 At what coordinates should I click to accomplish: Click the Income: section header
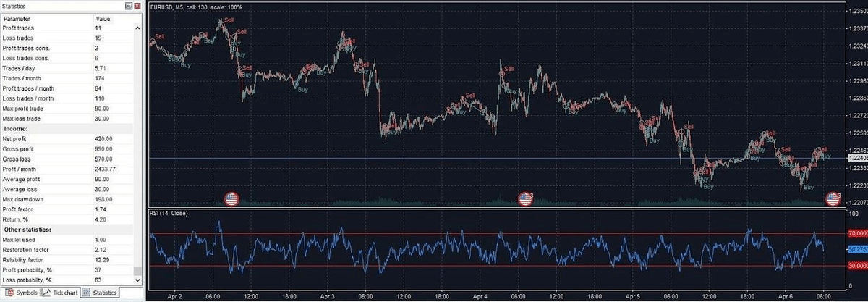coord(67,128)
